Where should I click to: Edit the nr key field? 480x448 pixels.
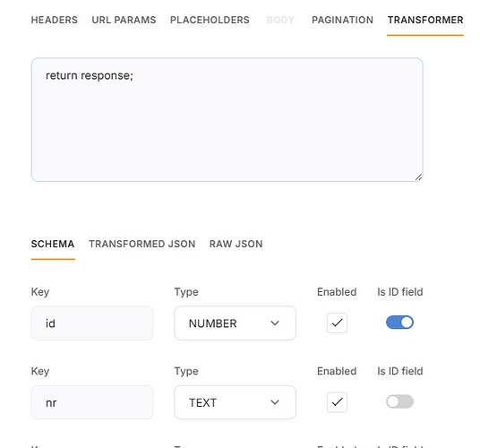tap(92, 402)
